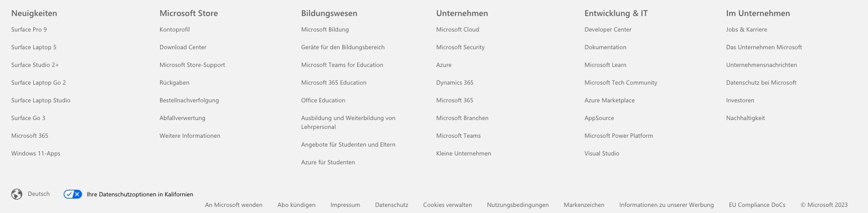Open Developer Center link
The width and height of the screenshot is (868, 213).
tap(608, 30)
